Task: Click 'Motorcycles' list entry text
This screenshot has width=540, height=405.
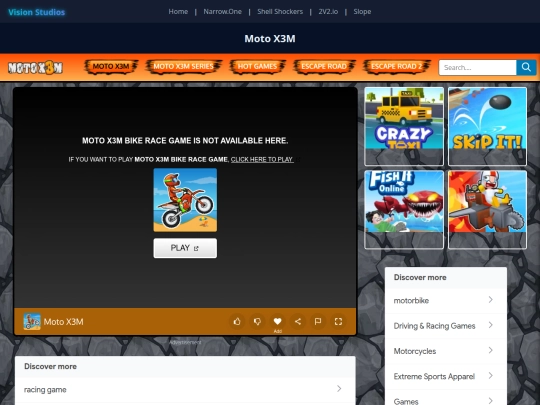Action: pyautogui.click(x=415, y=351)
